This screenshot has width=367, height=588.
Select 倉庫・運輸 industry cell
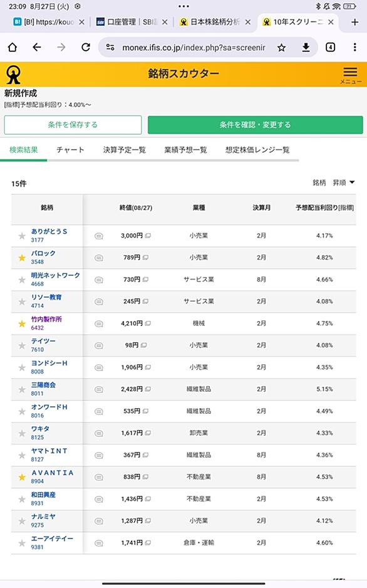pyautogui.click(x=199, y=543)
